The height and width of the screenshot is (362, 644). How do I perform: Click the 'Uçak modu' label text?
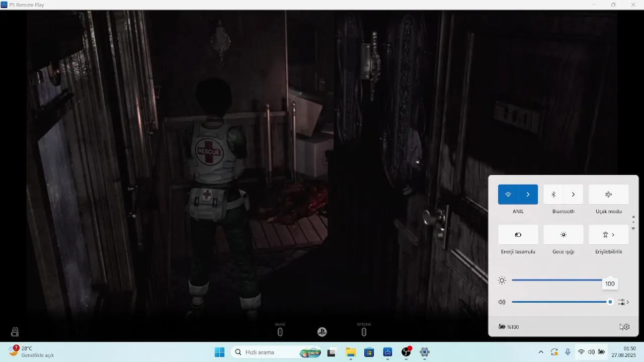(x=608, y=212)
